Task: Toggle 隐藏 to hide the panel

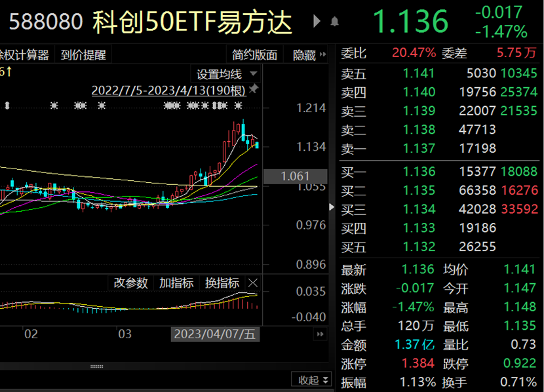Action: click(303, 55)
